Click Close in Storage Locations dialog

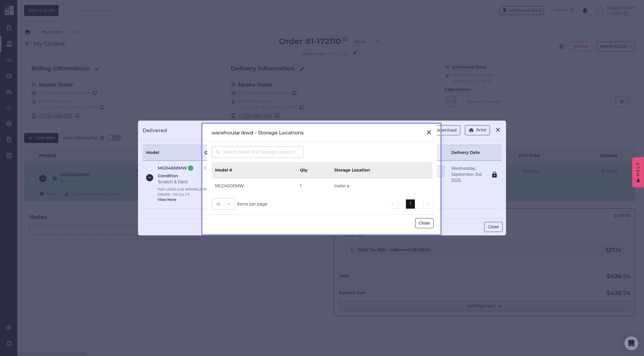click(424, 223)
